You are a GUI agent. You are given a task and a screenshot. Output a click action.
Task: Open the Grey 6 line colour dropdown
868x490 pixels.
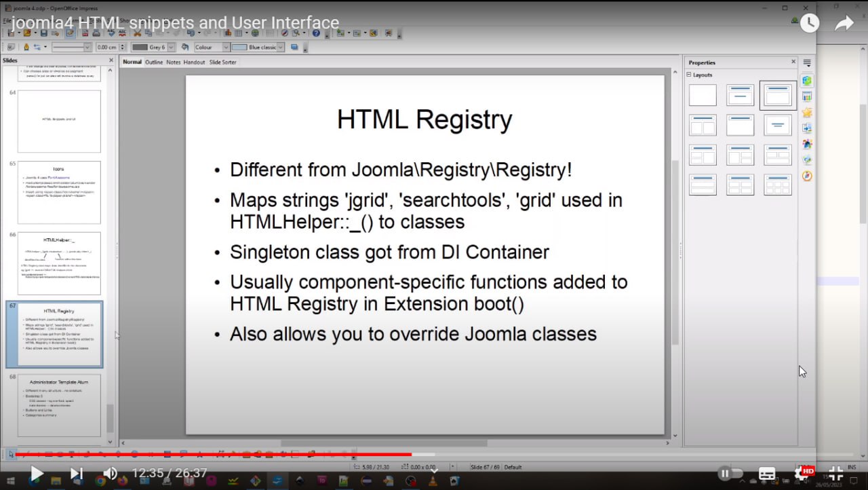(171, 48)
